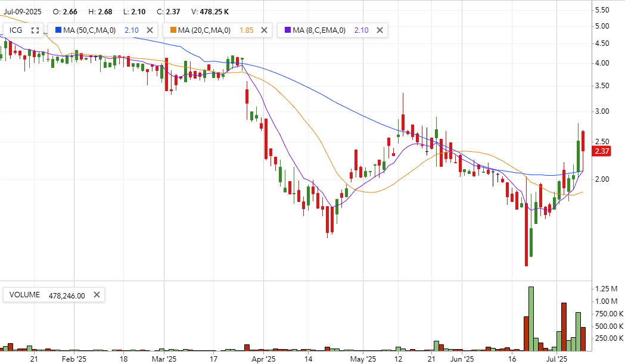
Task: Open the MA (8,C,EMA,0) legend label
Action: (x=319, y=30)
